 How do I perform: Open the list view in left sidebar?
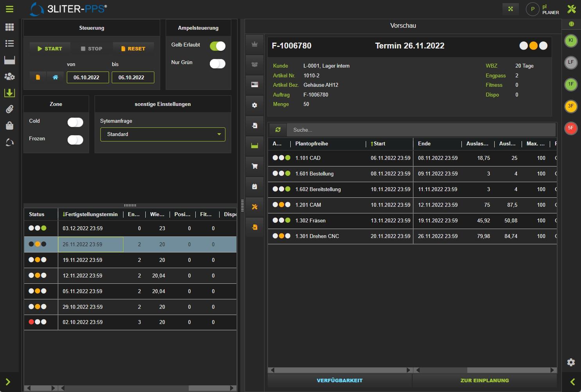[x=9, y=43]
